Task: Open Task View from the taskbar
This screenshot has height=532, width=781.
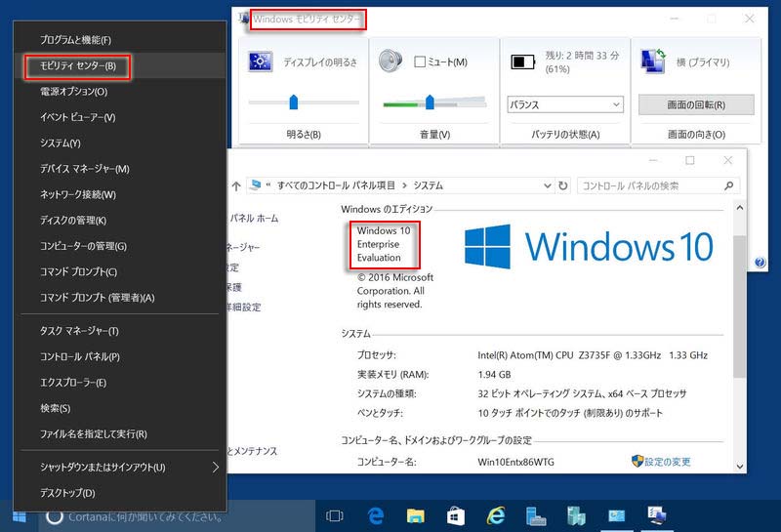Action: pyautogui.click(x=334, y=516)
